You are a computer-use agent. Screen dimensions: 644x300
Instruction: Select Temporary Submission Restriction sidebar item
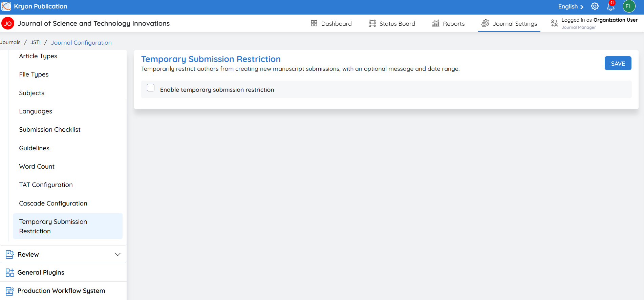point(68,226)
